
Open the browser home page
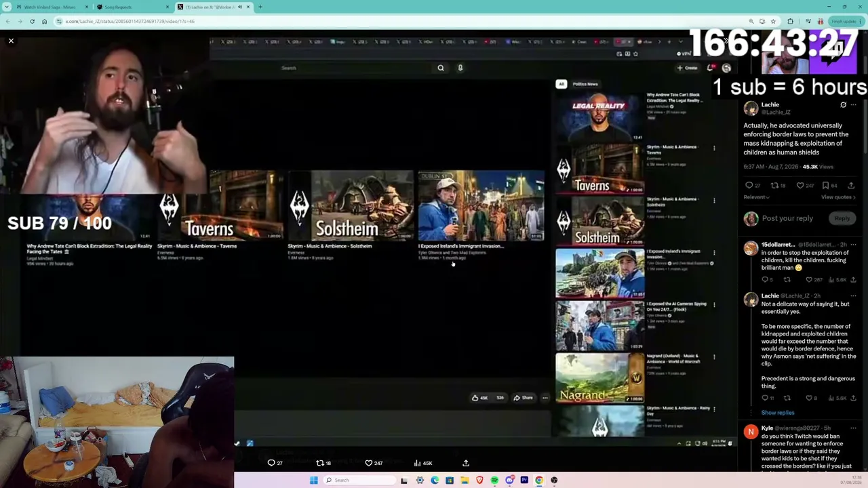pyautogui.click(x=44, y=21)
